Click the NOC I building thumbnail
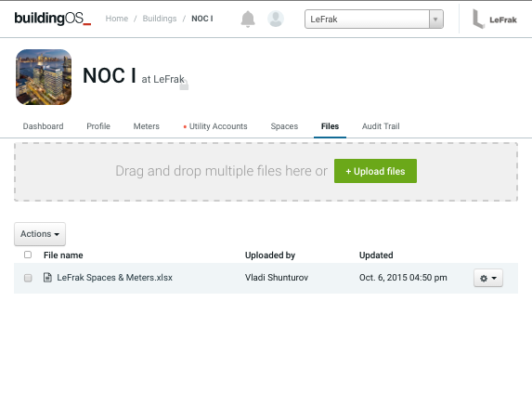 click(x=44, y=77)
